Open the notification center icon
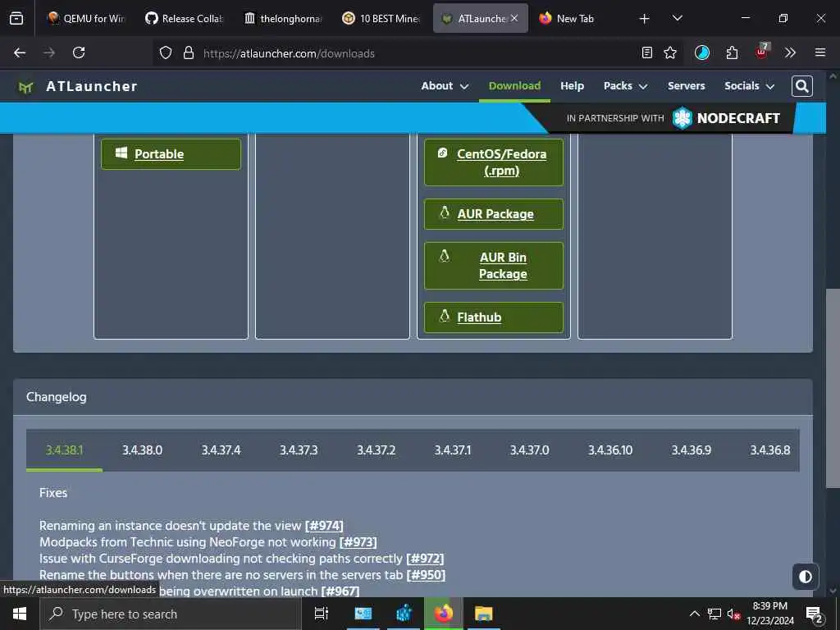 [x=815, y=614]
